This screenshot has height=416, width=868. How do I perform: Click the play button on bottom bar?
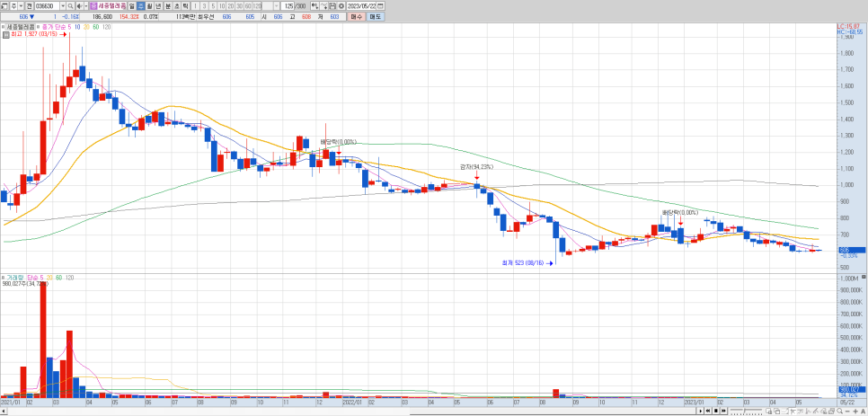pyautogui.click(x=700, y=411)
